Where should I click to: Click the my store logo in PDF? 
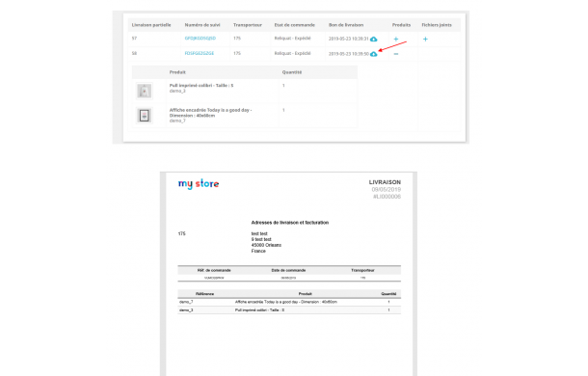pyautogui.click(x=199, y=183)
